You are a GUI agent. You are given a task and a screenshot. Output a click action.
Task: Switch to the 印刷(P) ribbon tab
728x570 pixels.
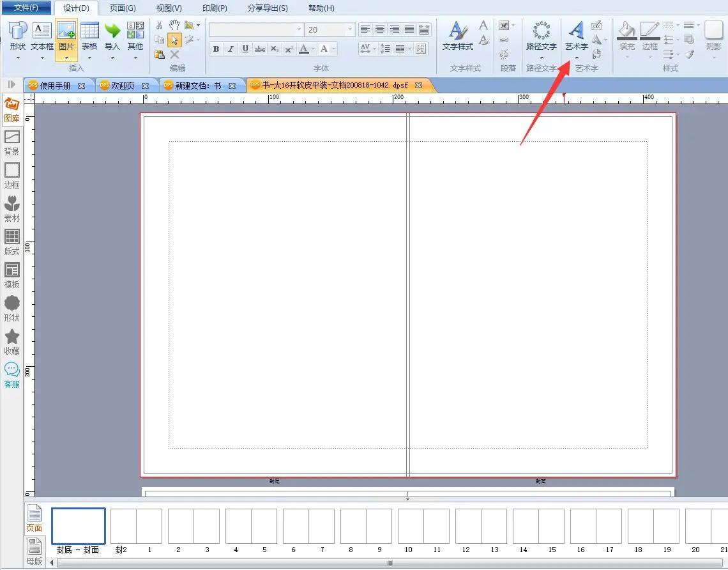click(215, 8)
